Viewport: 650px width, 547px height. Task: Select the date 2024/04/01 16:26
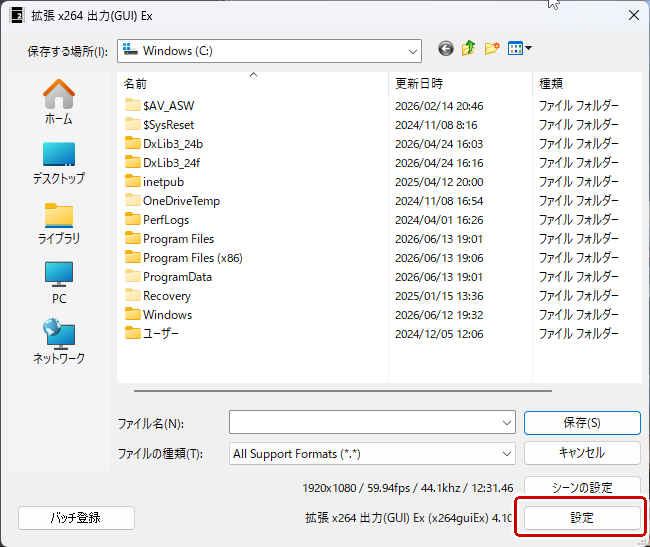coord(439,220)
